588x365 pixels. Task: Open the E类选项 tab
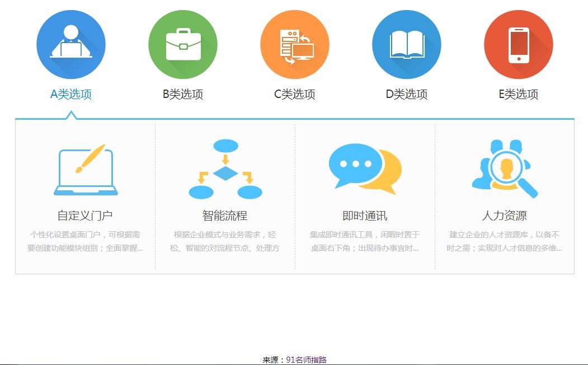click(519, 94)
